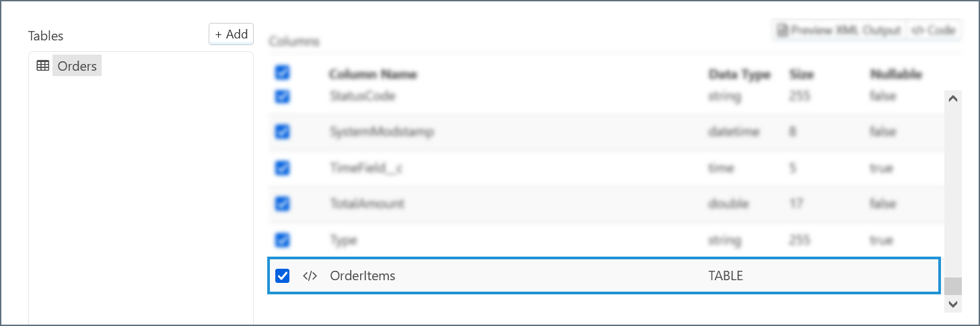980x326 pixels.
Task: Toggle the select-all columns header checkbox
Action: pyautogui.click(x=283, y=73)
